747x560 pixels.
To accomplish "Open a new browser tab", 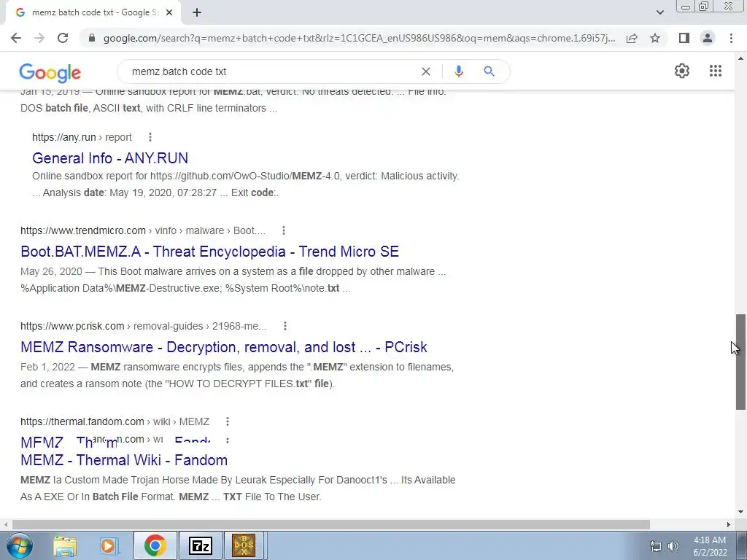I will pos(197,12).
